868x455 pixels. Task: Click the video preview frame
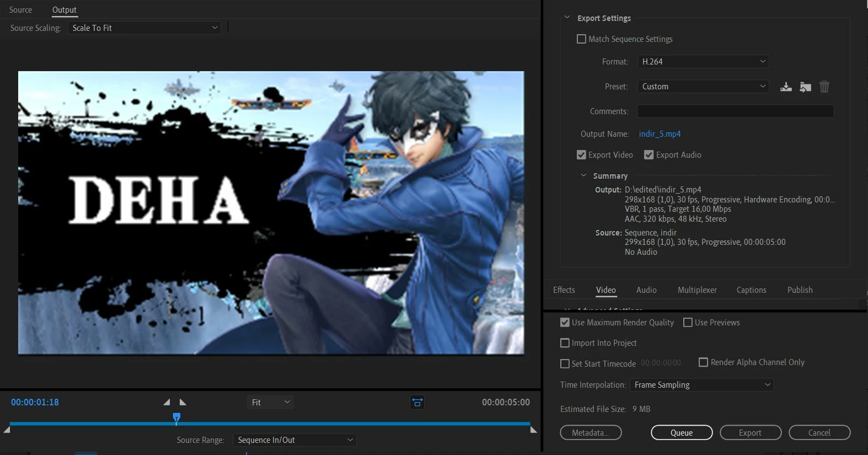click(271, 213)
